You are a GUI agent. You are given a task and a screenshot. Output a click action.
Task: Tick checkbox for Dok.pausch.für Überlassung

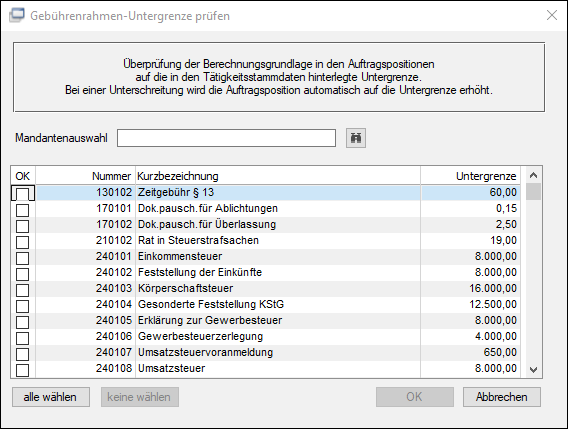[x=22, y=226]
